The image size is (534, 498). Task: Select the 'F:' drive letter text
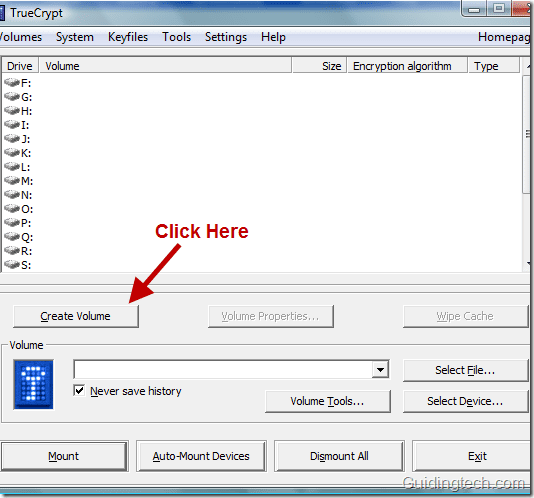26,83
